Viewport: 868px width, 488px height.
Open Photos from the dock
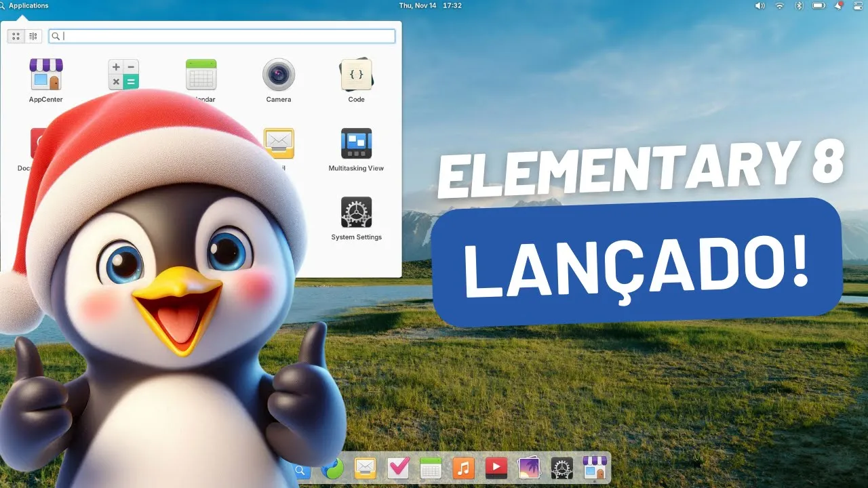coord(529,468)
